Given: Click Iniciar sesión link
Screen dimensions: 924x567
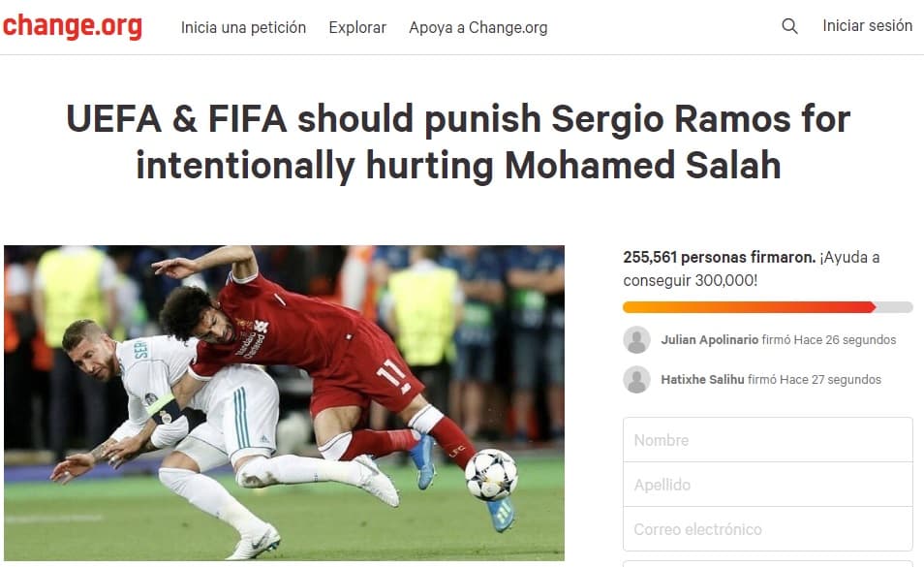Looking at the screenshot, I should coord(868,26).
